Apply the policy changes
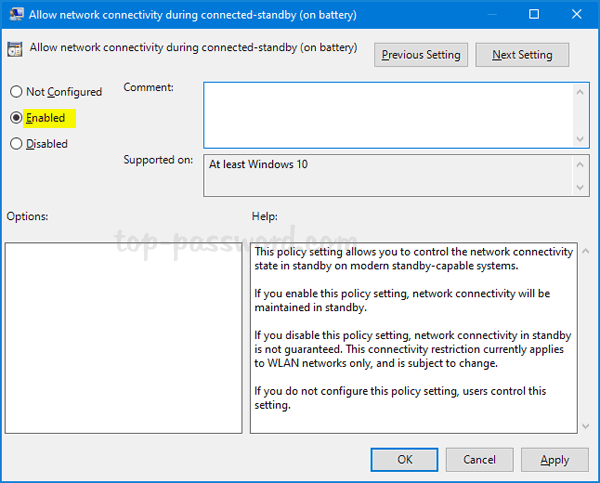This screenshot has height=483, width=600. click(554, 460)
